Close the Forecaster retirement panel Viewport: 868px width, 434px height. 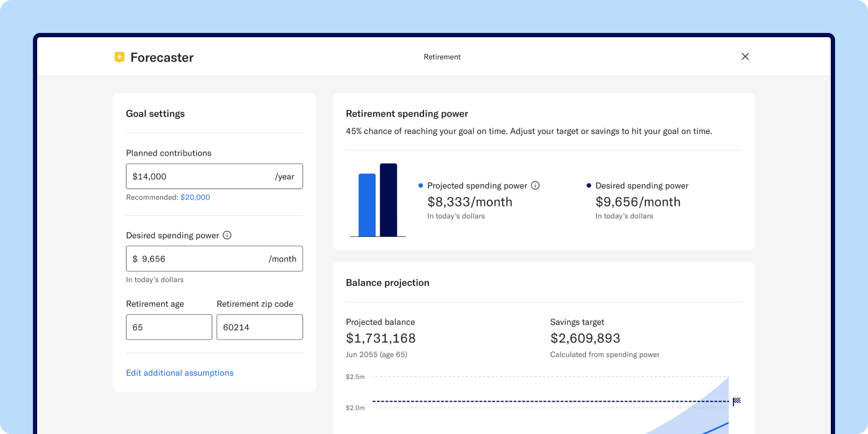coord(745,56)
